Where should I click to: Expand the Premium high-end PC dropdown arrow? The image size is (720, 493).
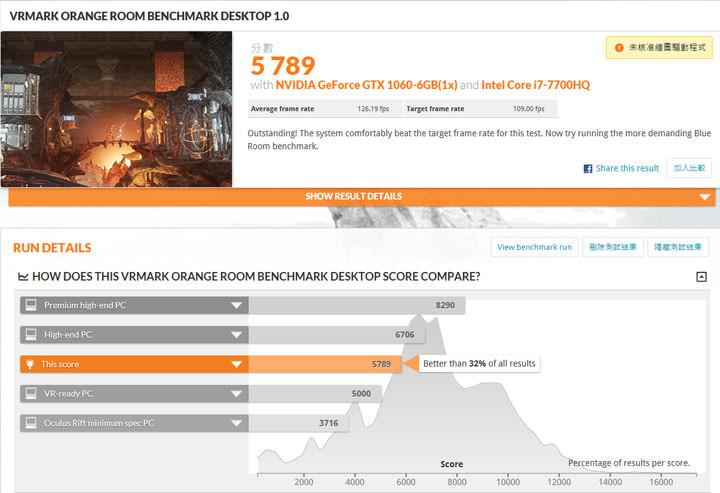click(x=237, y=306)
